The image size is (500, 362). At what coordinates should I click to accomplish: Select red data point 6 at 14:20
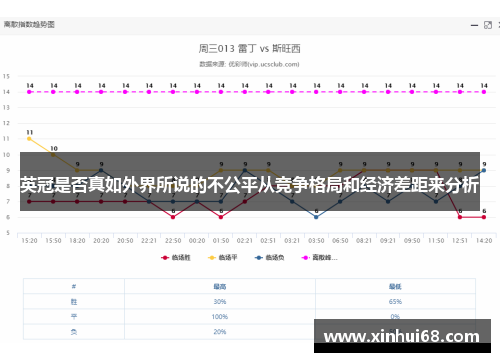click(484, 217)
